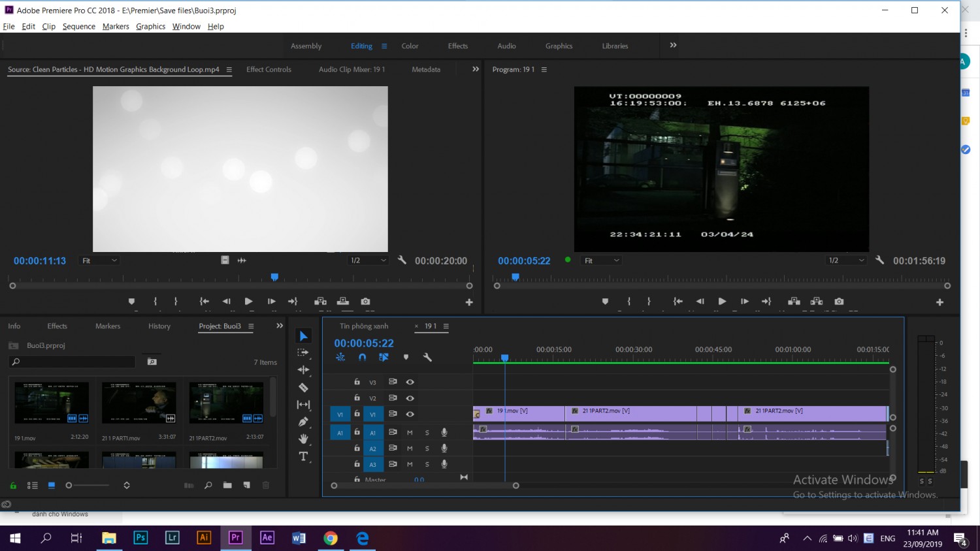Open Source monitor zoom Fit dropdown
980x551 pixels.
point(99,260)
